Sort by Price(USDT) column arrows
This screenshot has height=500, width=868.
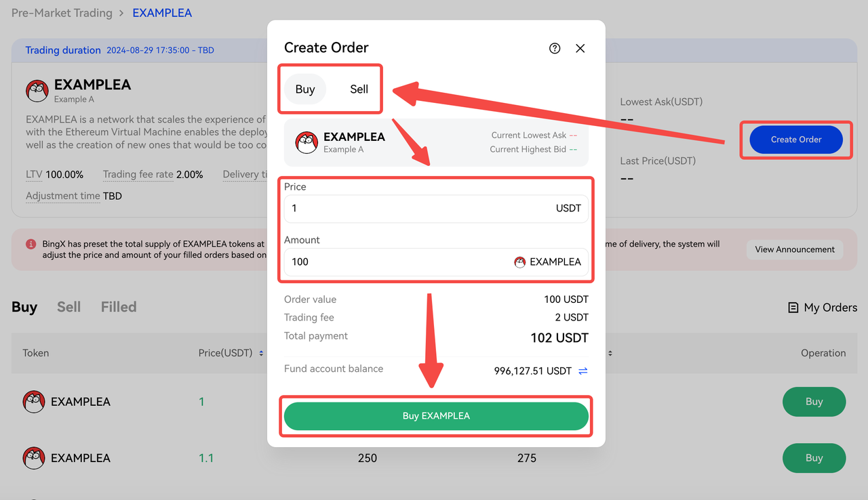click(x=261, y=354)
